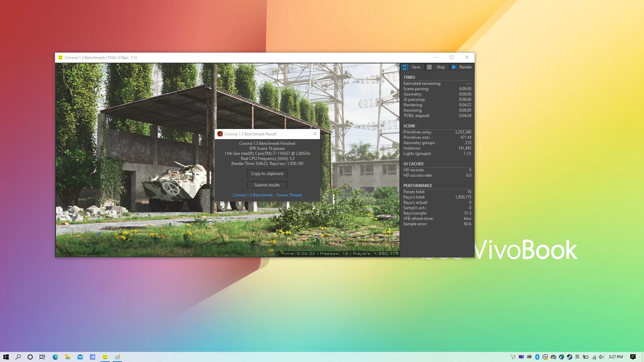Close the Benchmark Result dialog
This screenshot has width=644, height=362.
coord(315,134)
